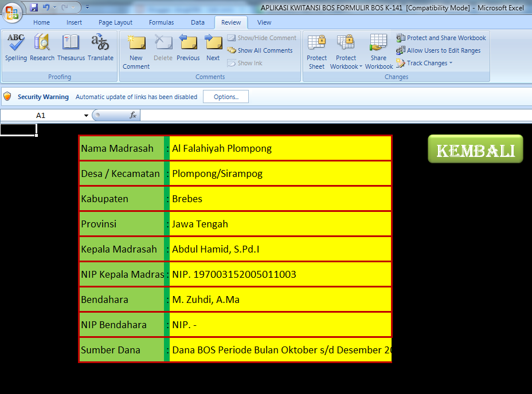The width and height of the screenshot is (532, 394).
Task: Expand the Track Changes menu
Action: pyautogui.click(x=424, y=63)
